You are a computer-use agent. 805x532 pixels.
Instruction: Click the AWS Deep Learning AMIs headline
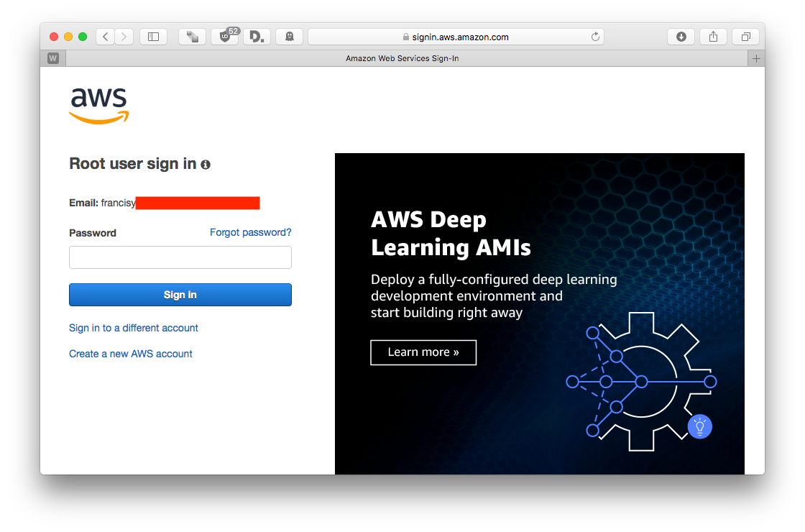pos(451,234)
